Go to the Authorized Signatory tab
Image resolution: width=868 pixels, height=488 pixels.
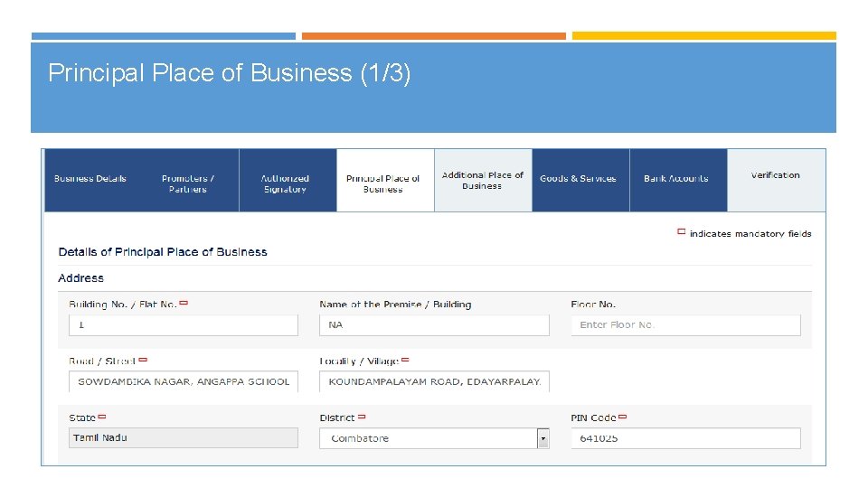tap(286, 183)
